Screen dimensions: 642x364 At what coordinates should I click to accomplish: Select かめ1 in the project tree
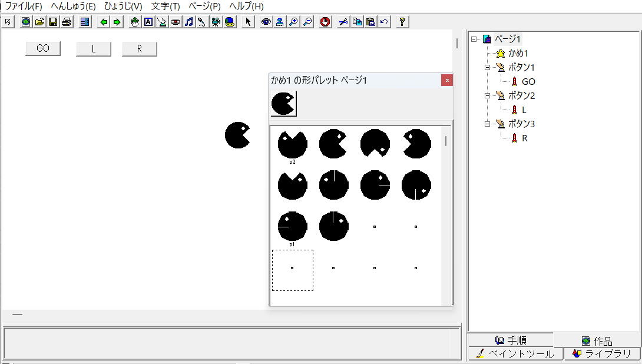coord(518,53)
